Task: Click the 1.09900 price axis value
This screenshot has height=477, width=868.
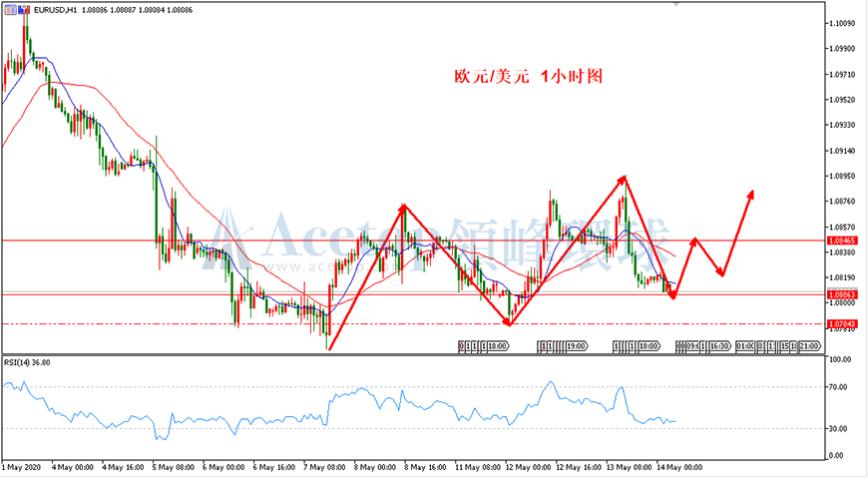Action: [x=841, y=49]
